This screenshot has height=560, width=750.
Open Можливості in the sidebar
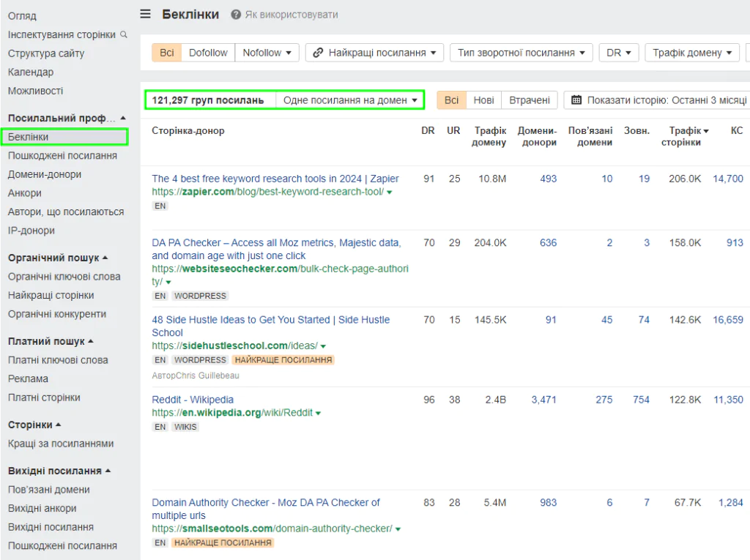(35, 90)
